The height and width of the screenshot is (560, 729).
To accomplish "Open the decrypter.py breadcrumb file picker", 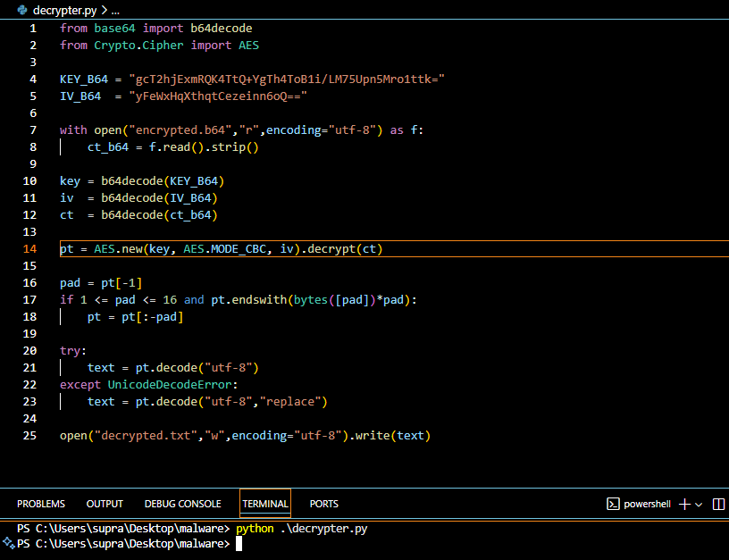I will [x=63, y=10].
